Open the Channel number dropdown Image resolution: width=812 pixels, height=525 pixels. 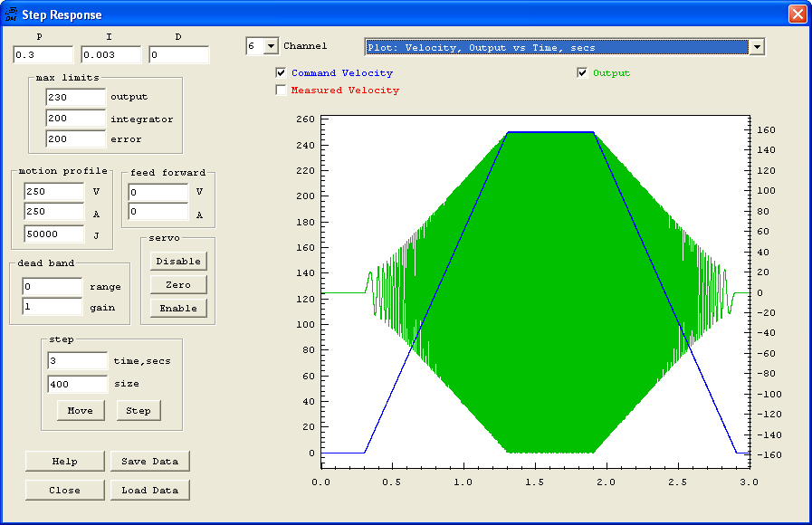[x=271, y=46]
